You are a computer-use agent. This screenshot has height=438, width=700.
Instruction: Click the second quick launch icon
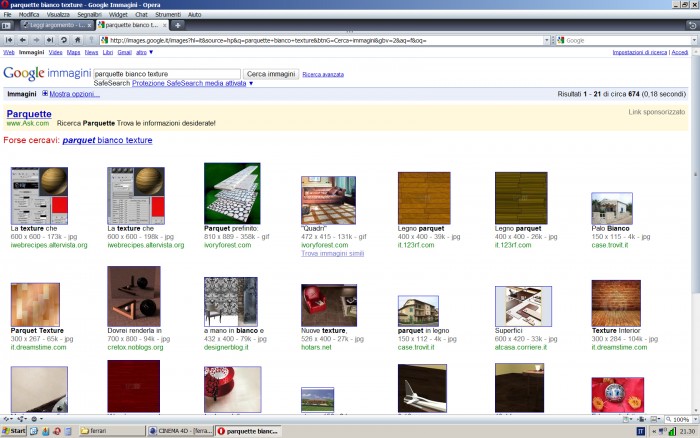coord(46,431)
